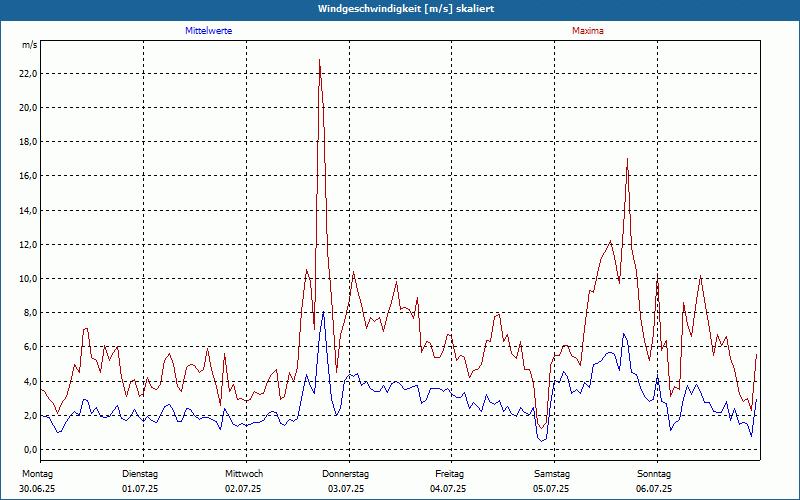
Task: Click the 'Dienstag' day label
Action: click(140, 474)
